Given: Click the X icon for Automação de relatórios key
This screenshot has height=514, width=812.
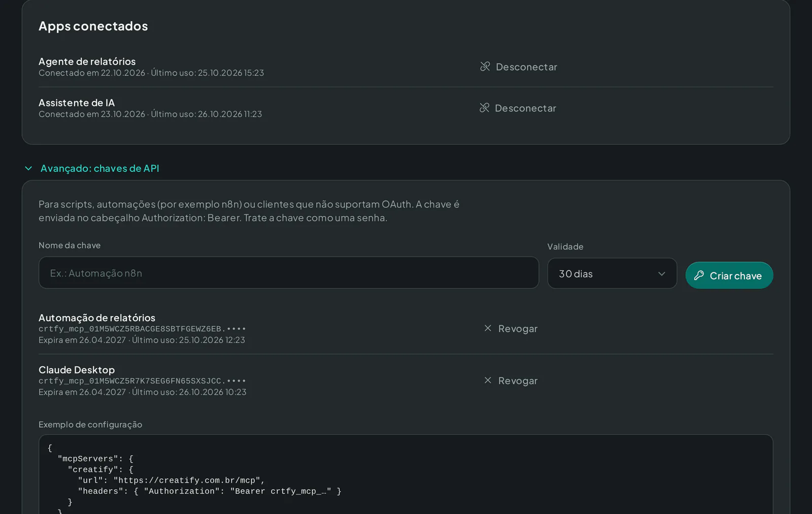Looking at the screenshot, I should click(488, 328).
